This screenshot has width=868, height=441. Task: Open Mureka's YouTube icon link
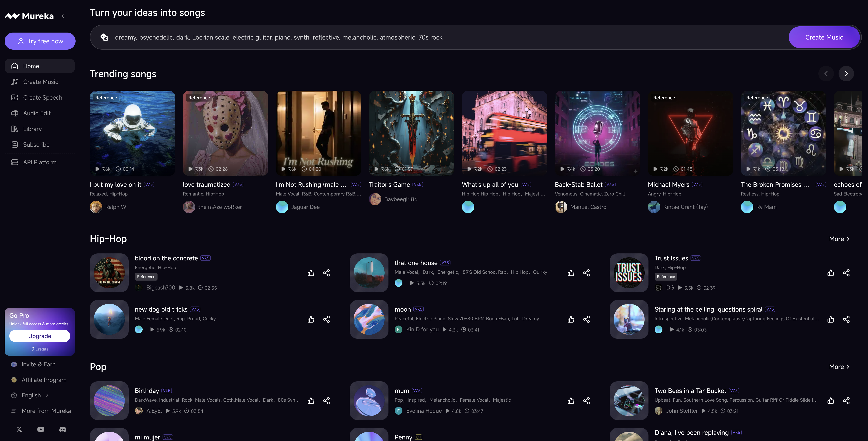click(41, 429)
